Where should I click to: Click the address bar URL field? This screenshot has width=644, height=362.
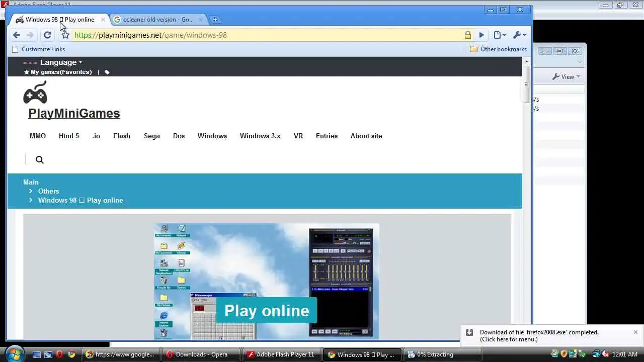pos(267,35)
